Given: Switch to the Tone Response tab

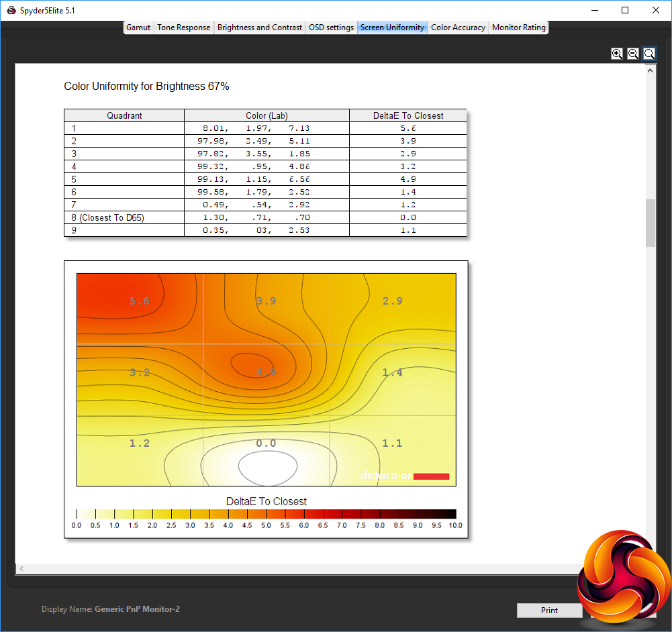Looking at the screenshot, I should [x=183, y=28].
